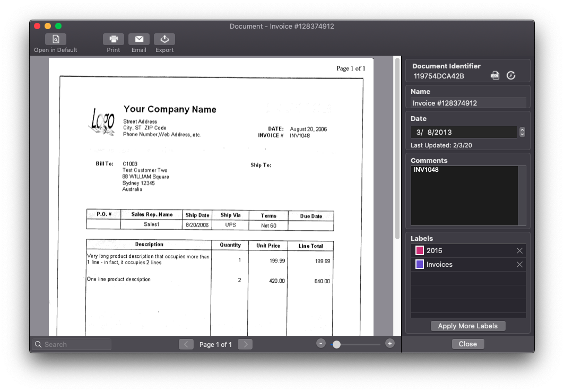Open document in default application
Screen dimensions: 564x392
55,39
